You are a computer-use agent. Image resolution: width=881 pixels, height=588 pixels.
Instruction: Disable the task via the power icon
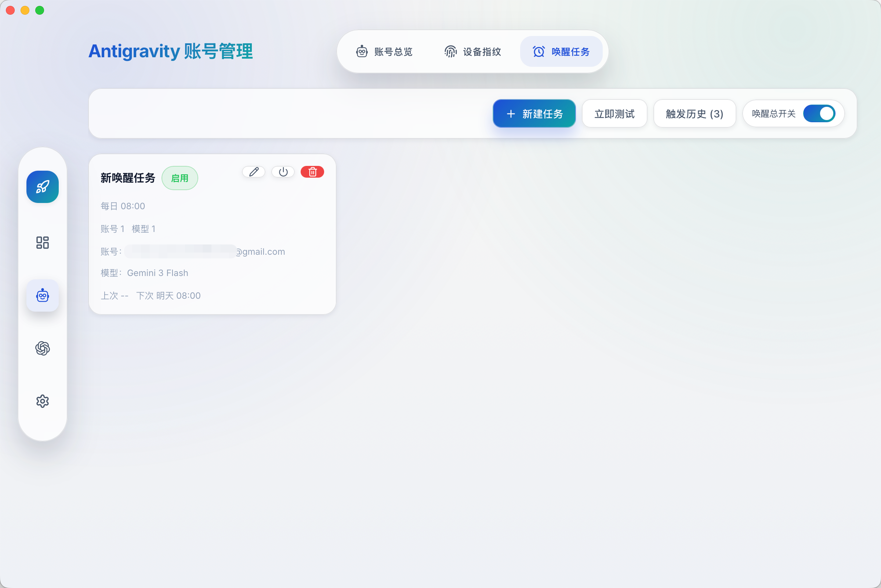click(283, 172)
